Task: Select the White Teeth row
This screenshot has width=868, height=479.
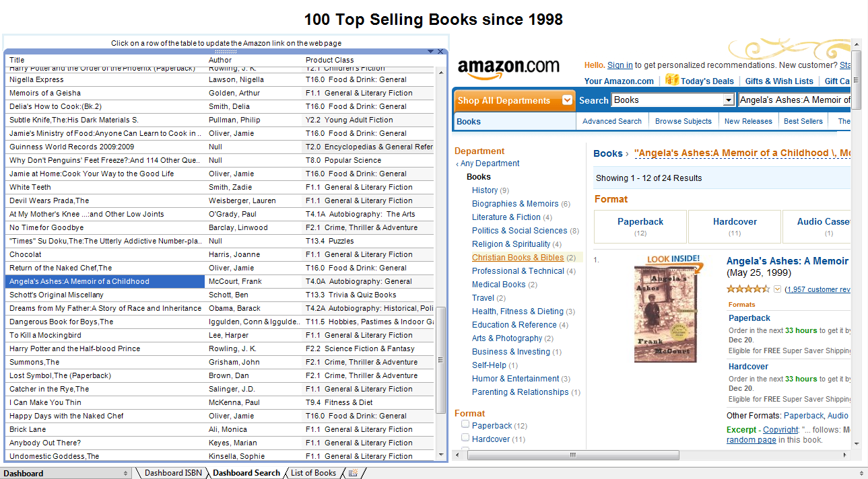Action: point(220,187)
